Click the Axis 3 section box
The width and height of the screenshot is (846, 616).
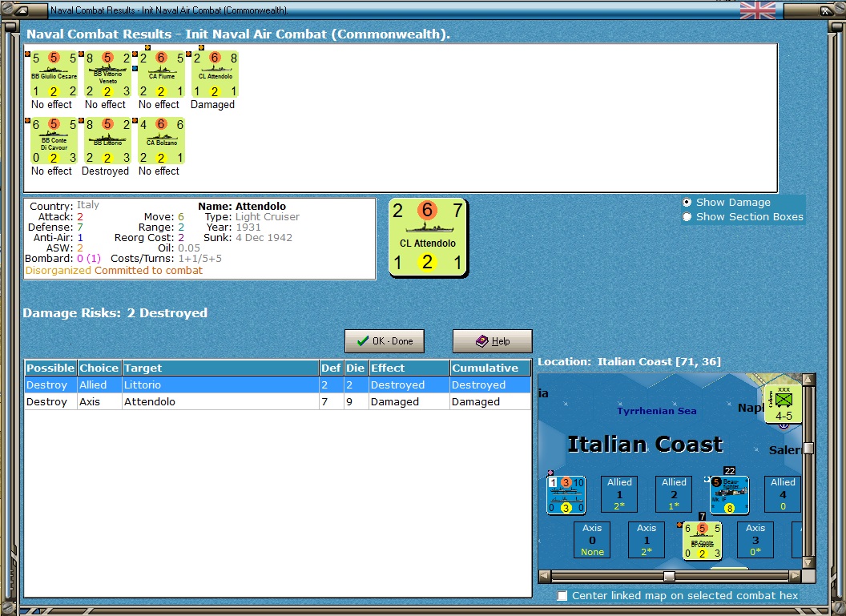click(x=755, y=539)
